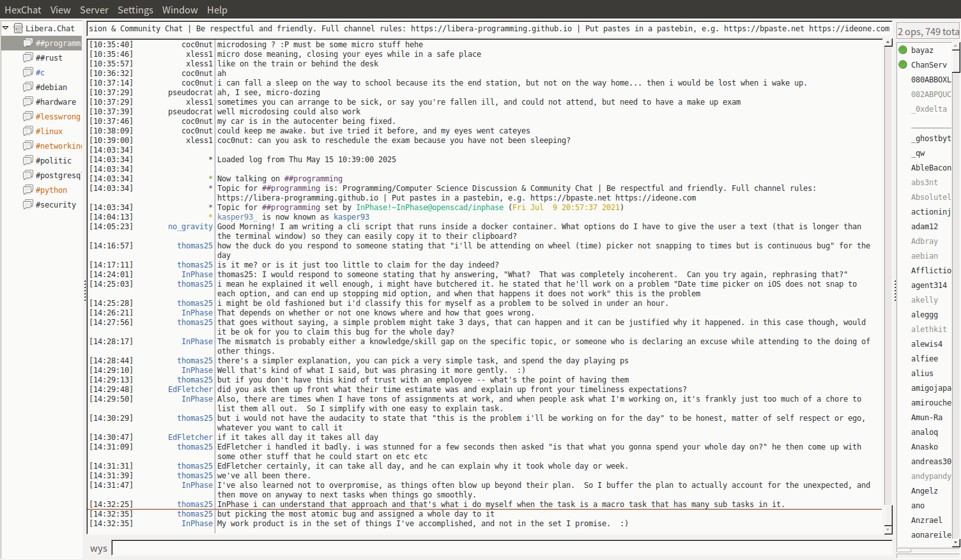Click the chat area vertical scrollbar thumb

[888, 514]
